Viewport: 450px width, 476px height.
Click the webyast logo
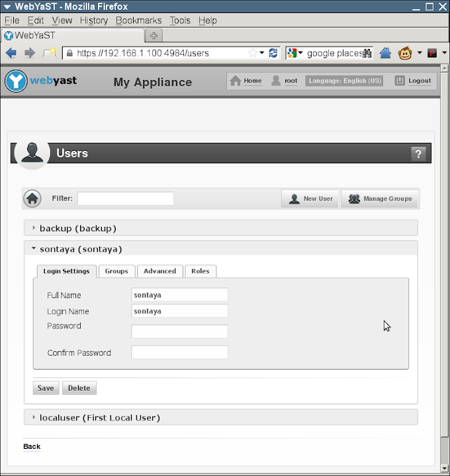[41, 81]
